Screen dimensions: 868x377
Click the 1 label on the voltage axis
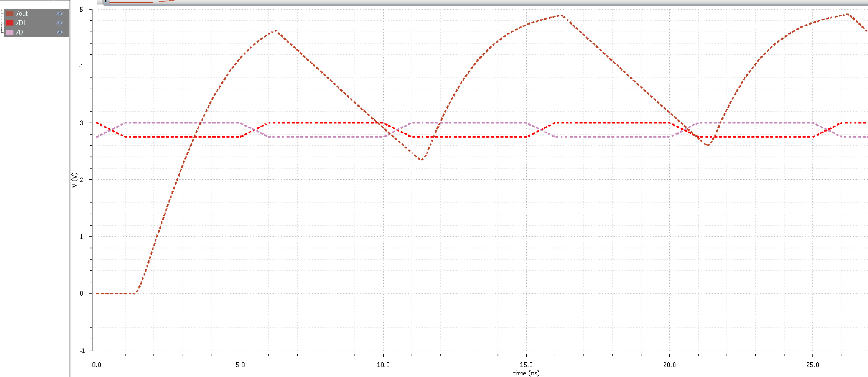click(81, 237)
